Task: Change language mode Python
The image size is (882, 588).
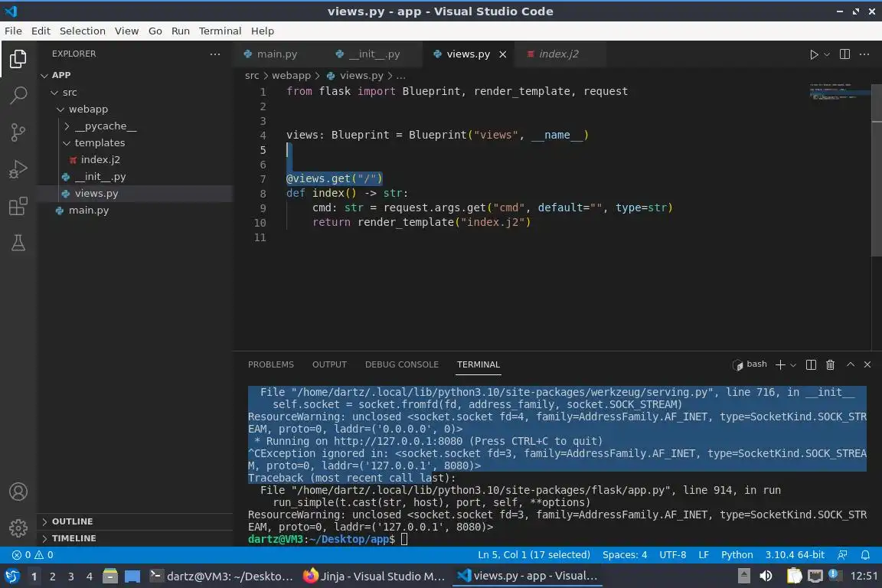Action: (737, 555)
